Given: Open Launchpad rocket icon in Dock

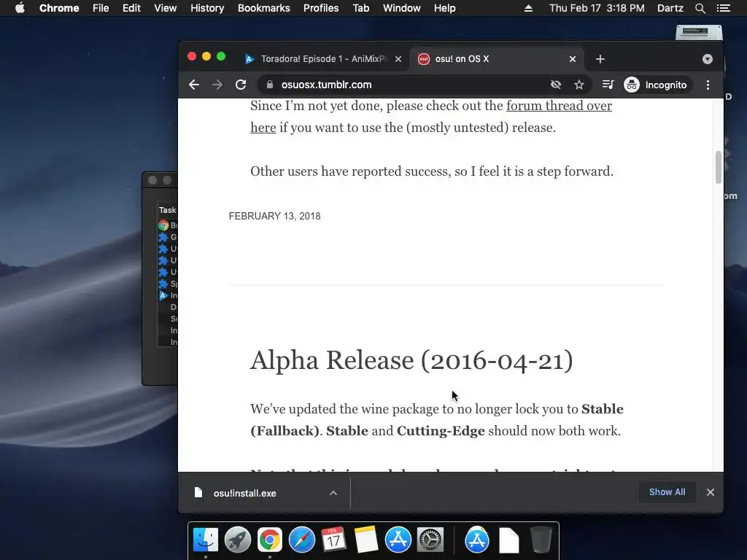Looking at the screenshot, I should coord(238,540).
